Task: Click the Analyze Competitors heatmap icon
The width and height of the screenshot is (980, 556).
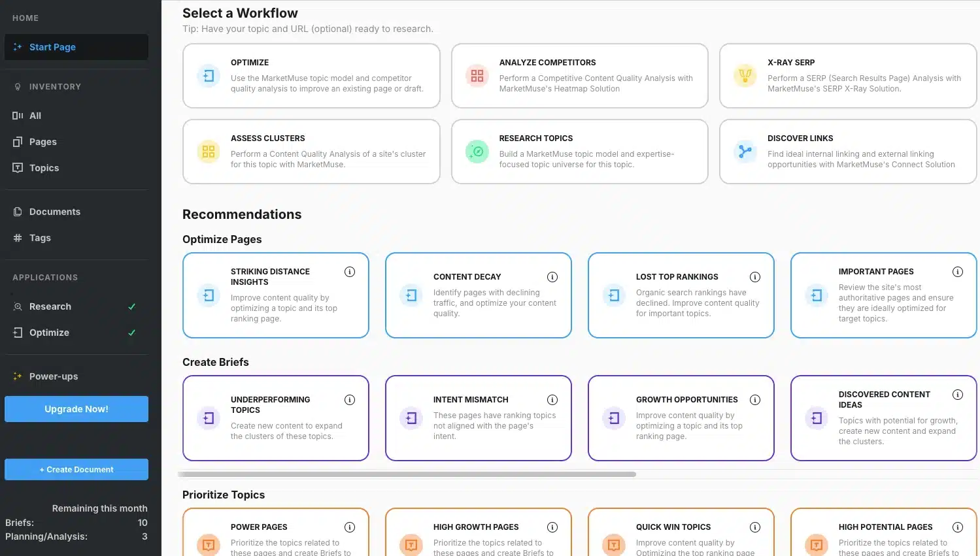Action: (477, 76)
